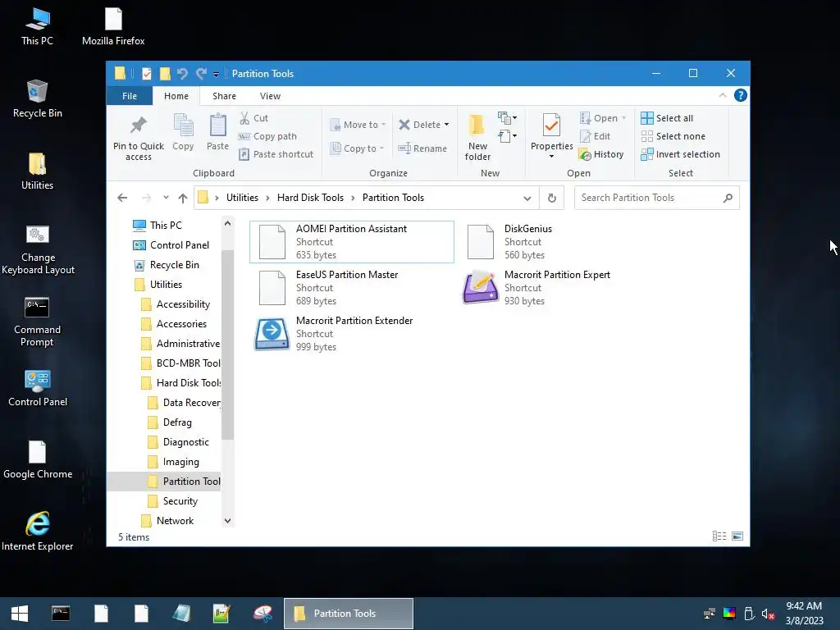840x630 pixels.
Task: Click navigation pane scroll down arrow
Action: point(227,521)
